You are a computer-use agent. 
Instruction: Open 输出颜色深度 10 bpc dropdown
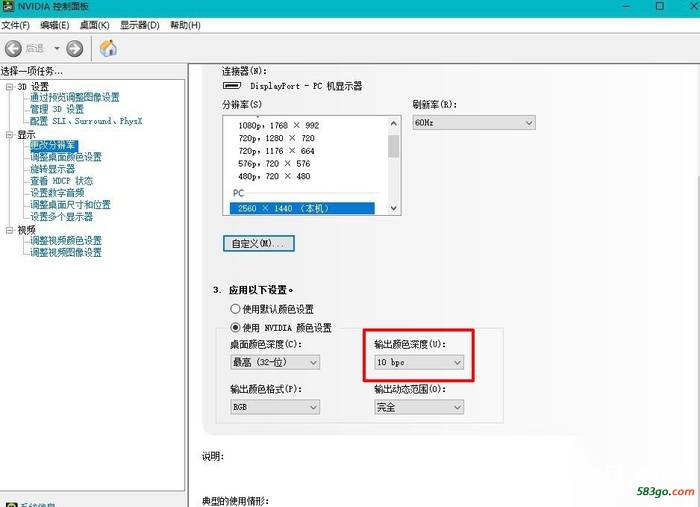419,362
